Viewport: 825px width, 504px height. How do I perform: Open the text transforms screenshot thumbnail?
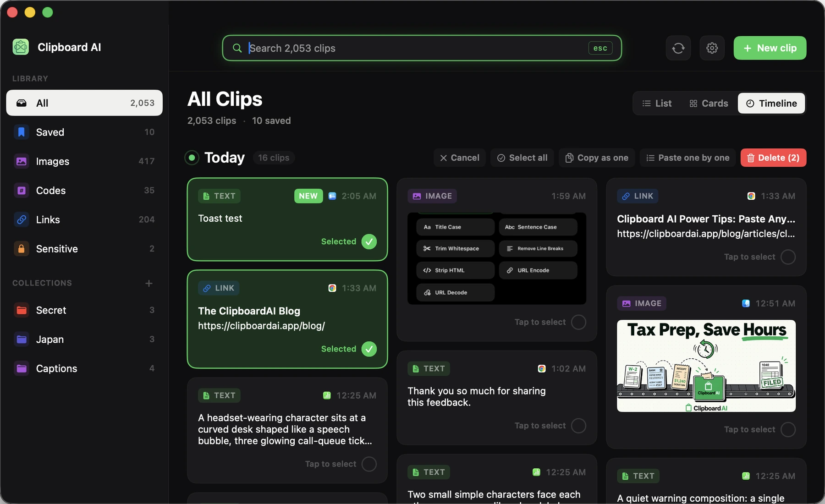(497, 258)
